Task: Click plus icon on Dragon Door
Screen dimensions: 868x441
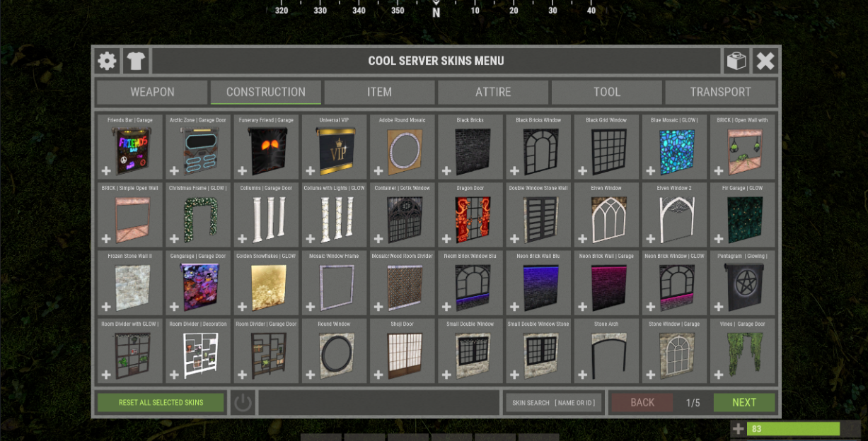Action: pos(446,239)
